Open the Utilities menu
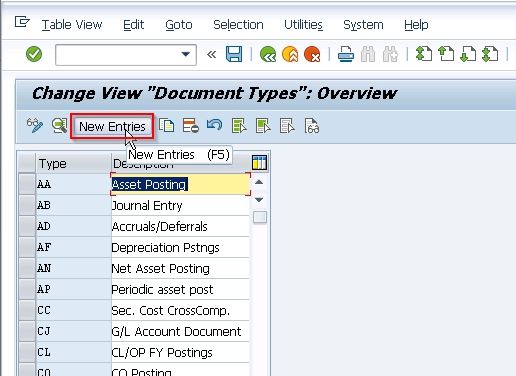This screenshot has height=376, width=516. [303, 25]
